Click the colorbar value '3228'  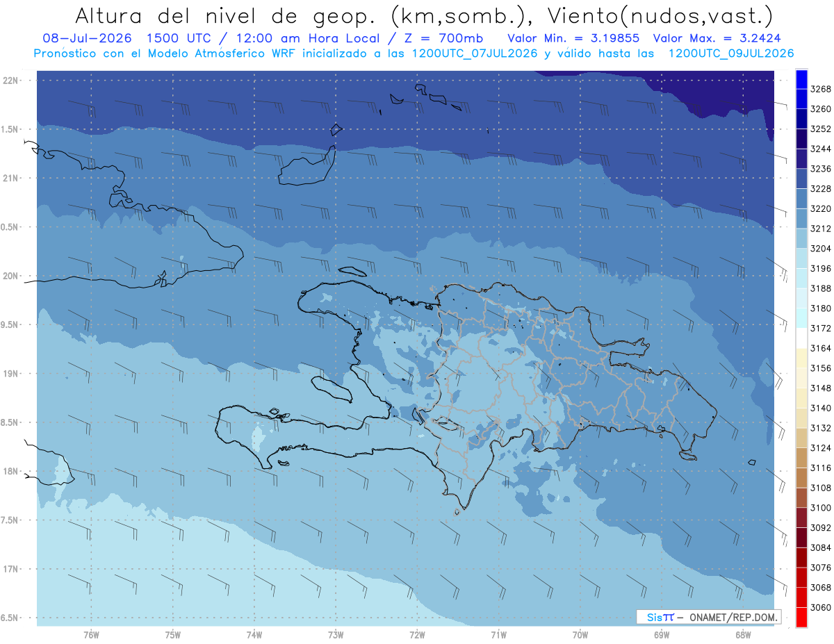[821, 189]
